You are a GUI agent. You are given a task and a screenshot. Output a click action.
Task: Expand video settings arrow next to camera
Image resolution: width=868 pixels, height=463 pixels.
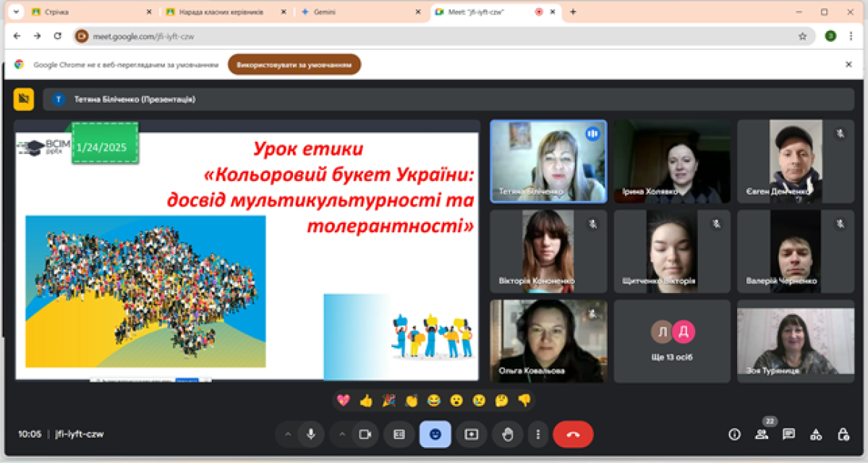[x=342, y=434]
